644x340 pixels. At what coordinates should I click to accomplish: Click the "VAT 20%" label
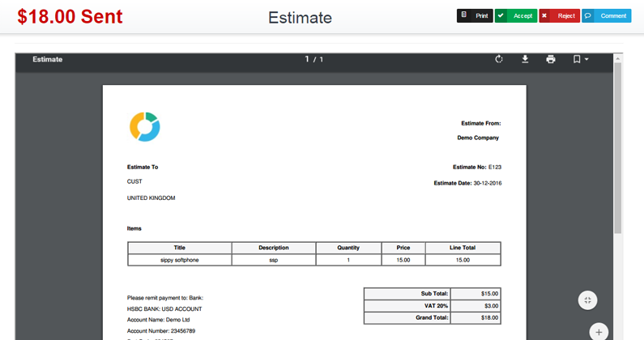436,306
